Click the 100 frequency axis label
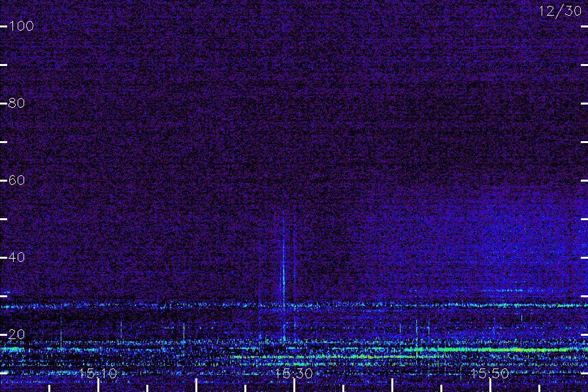 (22, 26)
